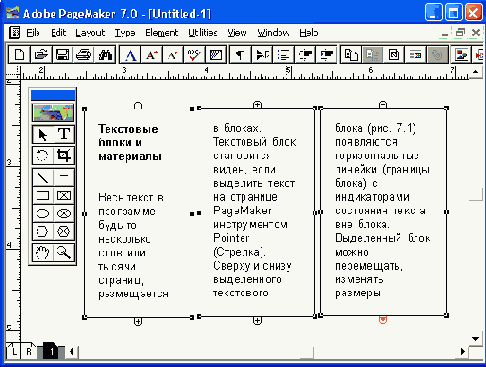The width and height of the screenshot is (486, 367).
Task: Click the New document toolbar icon
Action: coord(19,55)
